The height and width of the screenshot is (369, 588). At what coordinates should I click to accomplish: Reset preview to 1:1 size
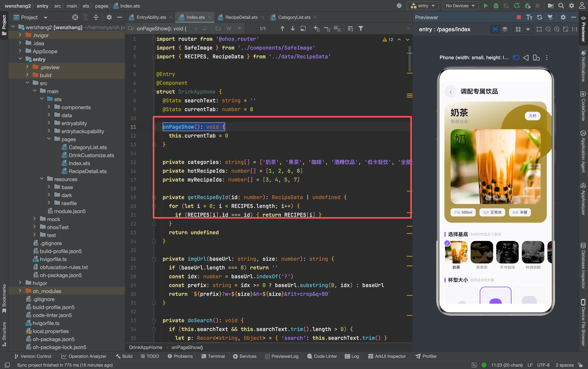click(574, 29)
